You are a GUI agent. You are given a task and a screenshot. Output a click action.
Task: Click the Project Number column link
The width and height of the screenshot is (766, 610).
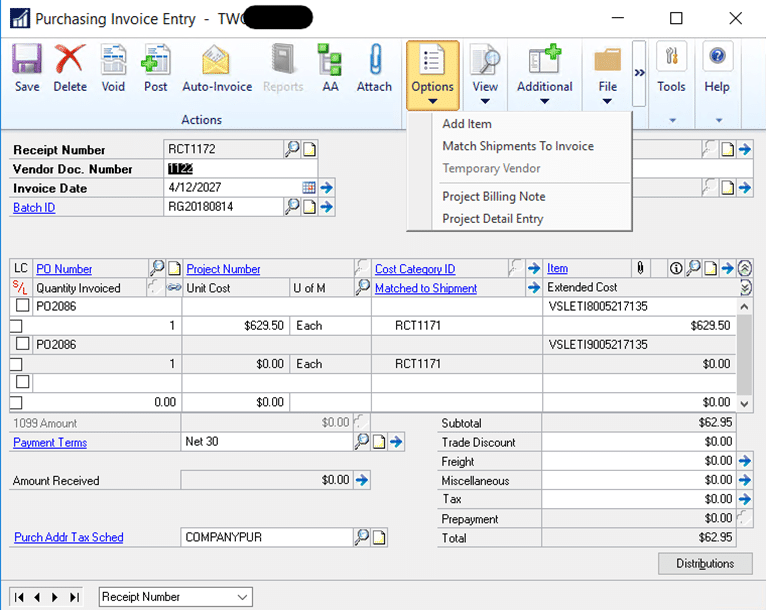[223, 269]
